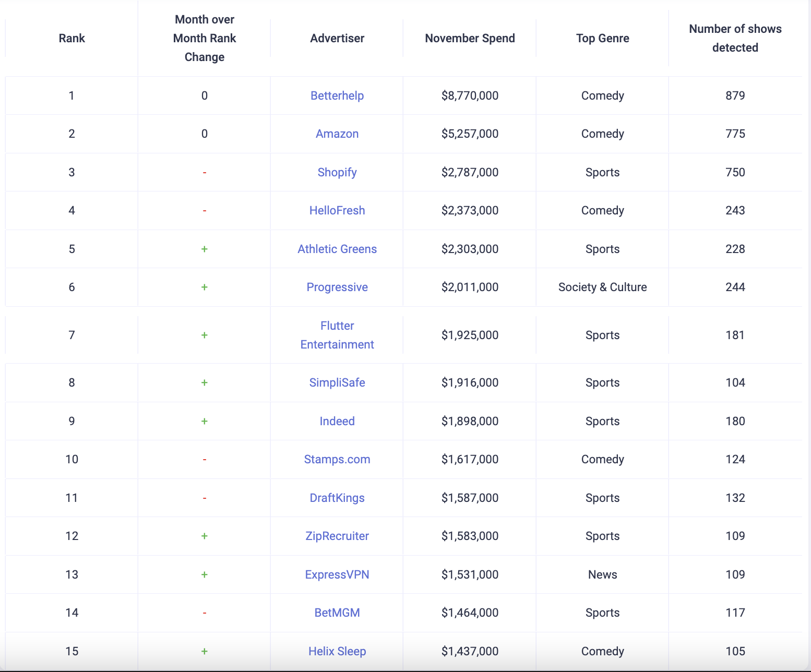Select the 117 shows detected value
Screen dimensions: 811x672
[735, 613]
